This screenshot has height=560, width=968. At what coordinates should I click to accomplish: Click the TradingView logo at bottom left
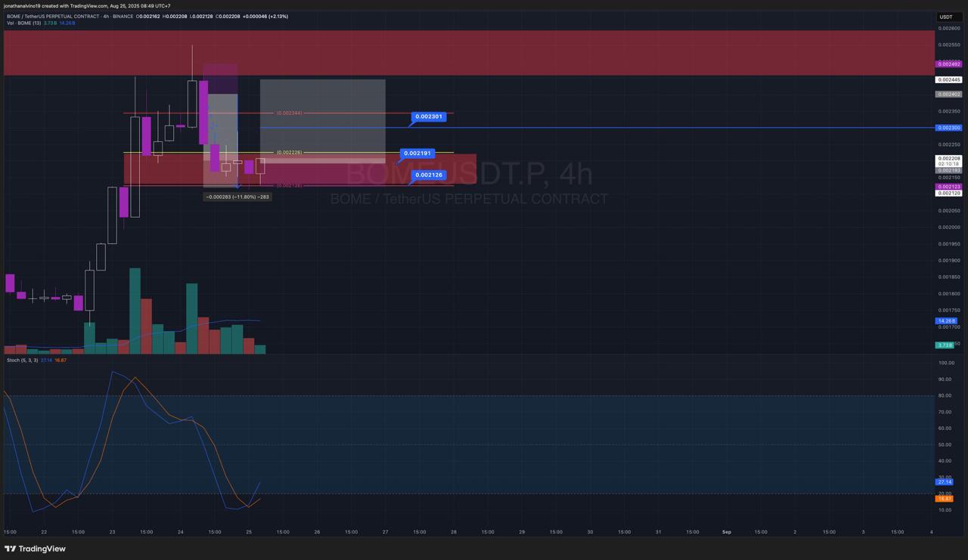pyautogui.click(x=35, y=549)
